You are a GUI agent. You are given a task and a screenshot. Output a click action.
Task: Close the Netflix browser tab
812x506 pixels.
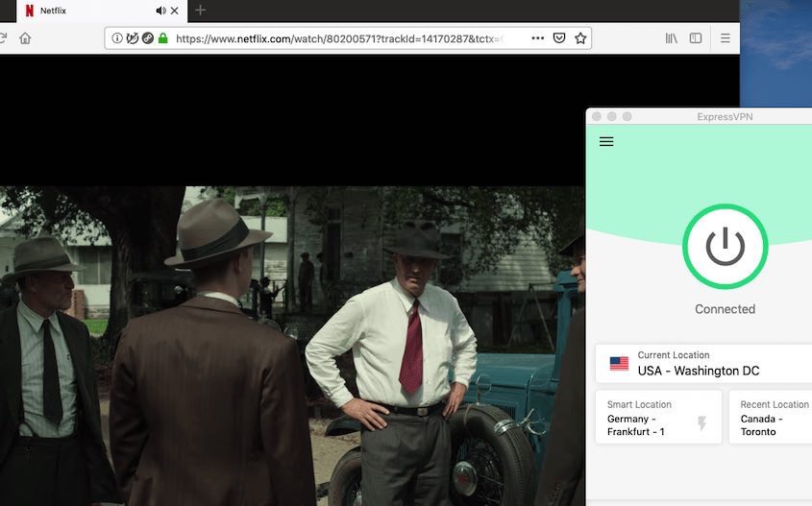tap(177, 11)
